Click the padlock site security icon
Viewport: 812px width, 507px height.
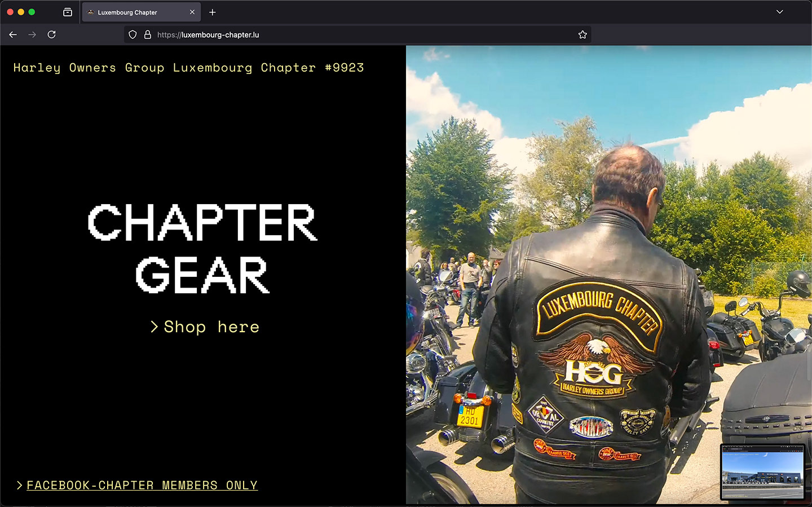point(148,34)
